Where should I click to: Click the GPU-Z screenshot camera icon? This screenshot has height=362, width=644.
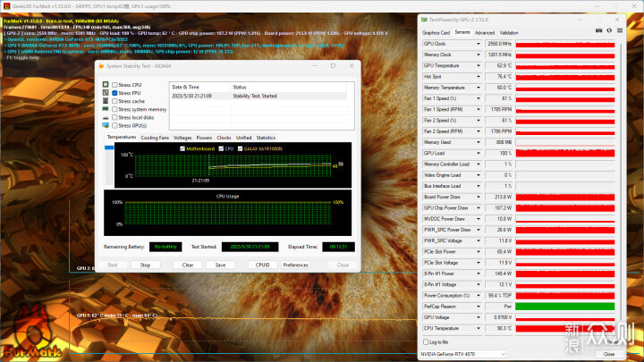pos(598,30)
